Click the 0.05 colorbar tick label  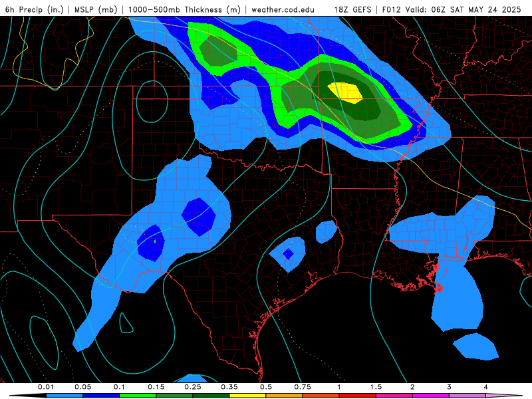(x=82, y=387)
